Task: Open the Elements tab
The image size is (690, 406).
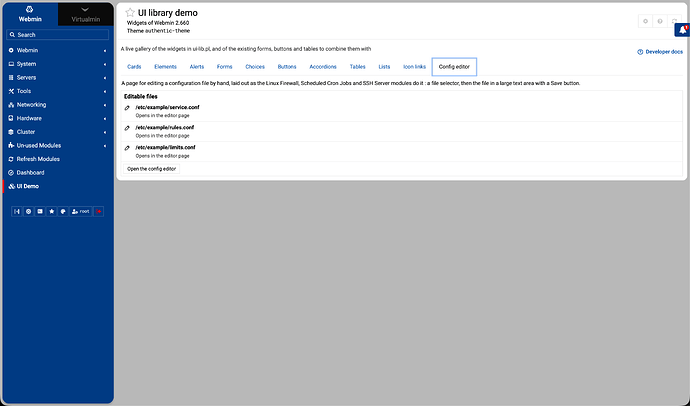Action: click(x=165, y=67)
